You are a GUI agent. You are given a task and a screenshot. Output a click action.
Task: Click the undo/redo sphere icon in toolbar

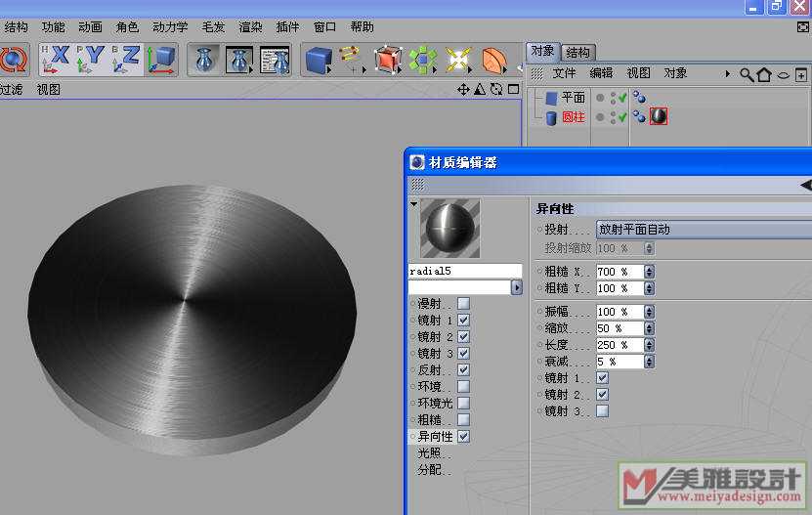click(x=14, y=61)
